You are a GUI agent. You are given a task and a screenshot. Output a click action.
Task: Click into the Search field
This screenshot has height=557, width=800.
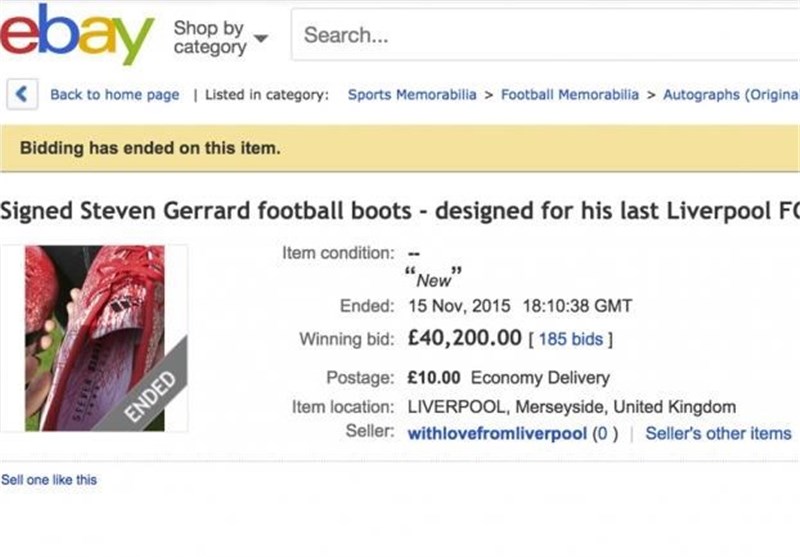pyautogui.click(x=540, y=36)
